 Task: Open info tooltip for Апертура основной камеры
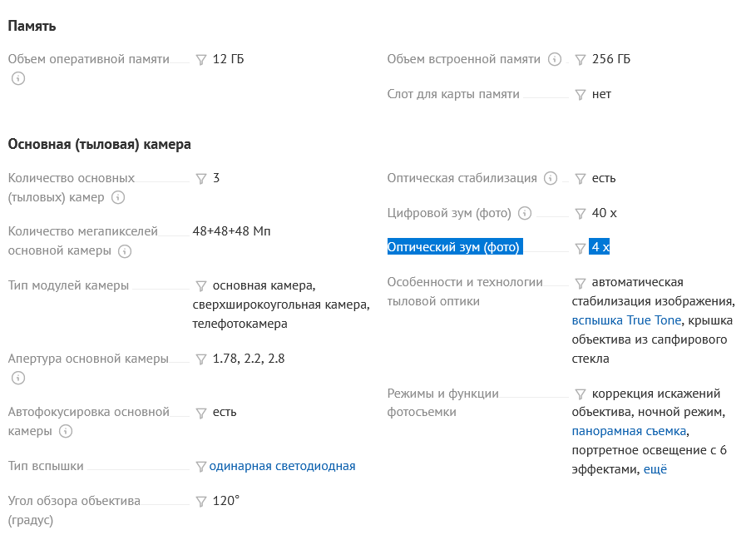18,378
